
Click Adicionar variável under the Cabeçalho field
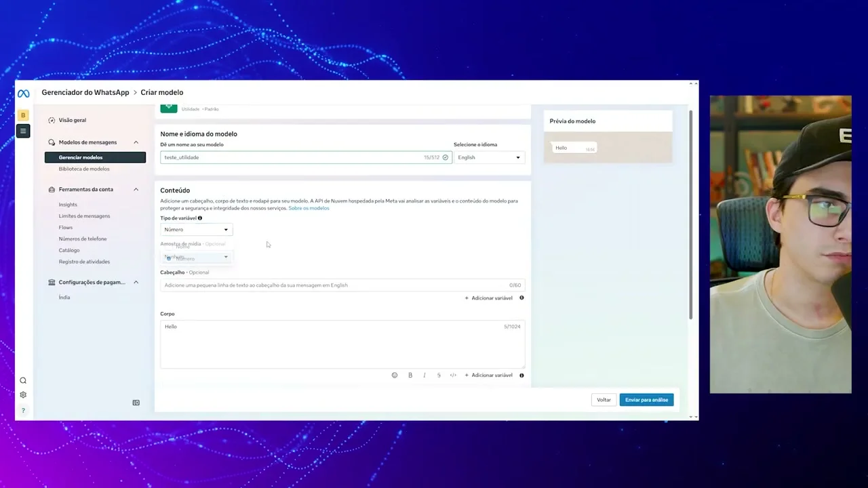coord(488,298)
